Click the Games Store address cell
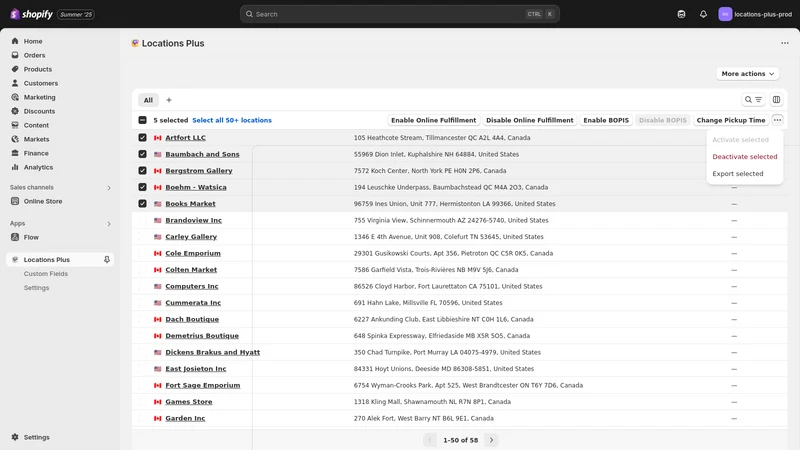800x450 pixels. (432, 402)
